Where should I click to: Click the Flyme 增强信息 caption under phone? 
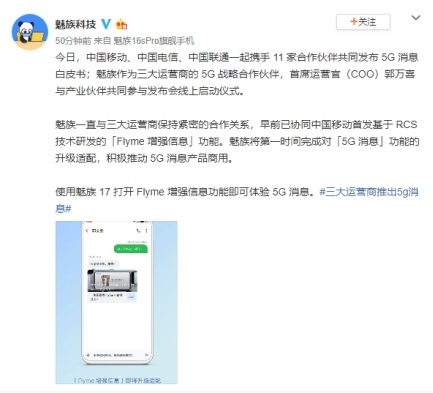(117, 380)
